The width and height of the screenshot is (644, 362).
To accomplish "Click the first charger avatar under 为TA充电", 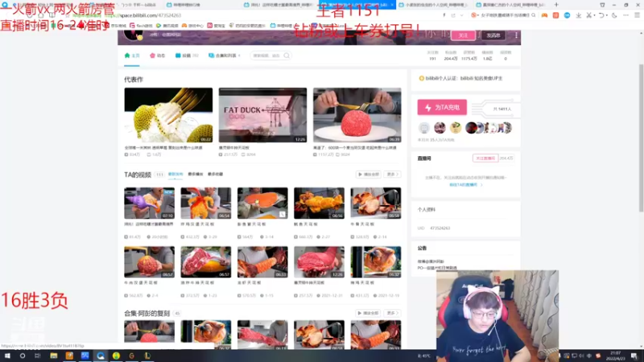I will 424,128.
